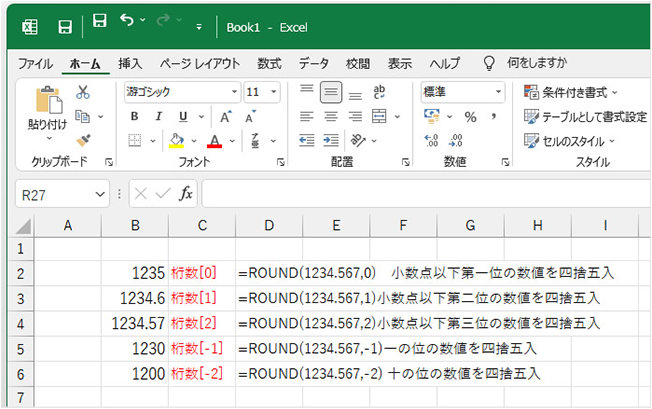Screen dimensions: 652x409
Task: Open the 校閲 tab
Action: (358, 64)
